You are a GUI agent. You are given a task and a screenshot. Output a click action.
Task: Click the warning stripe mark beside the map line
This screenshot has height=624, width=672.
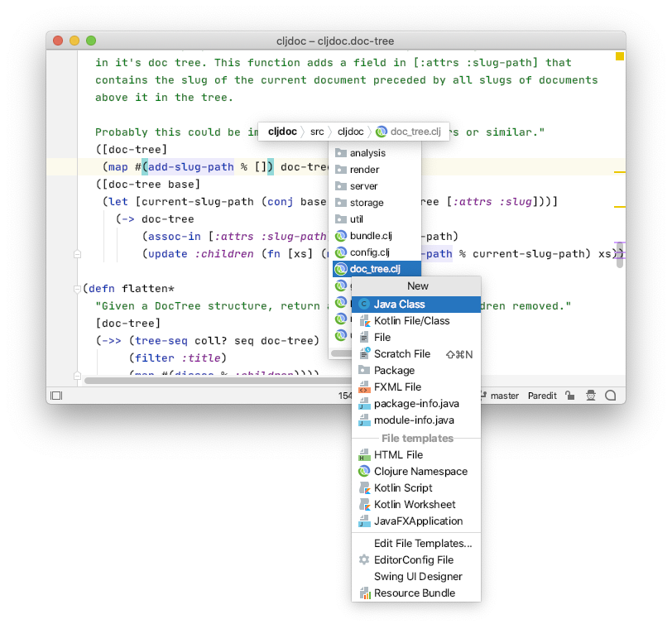pos(620,172)
